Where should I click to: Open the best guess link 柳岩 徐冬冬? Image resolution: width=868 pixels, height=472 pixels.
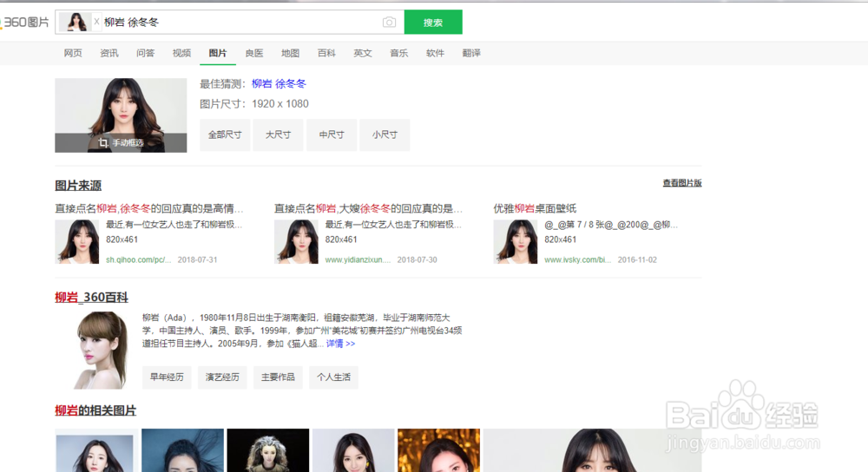pyautogui.click(x=279, y=83)
